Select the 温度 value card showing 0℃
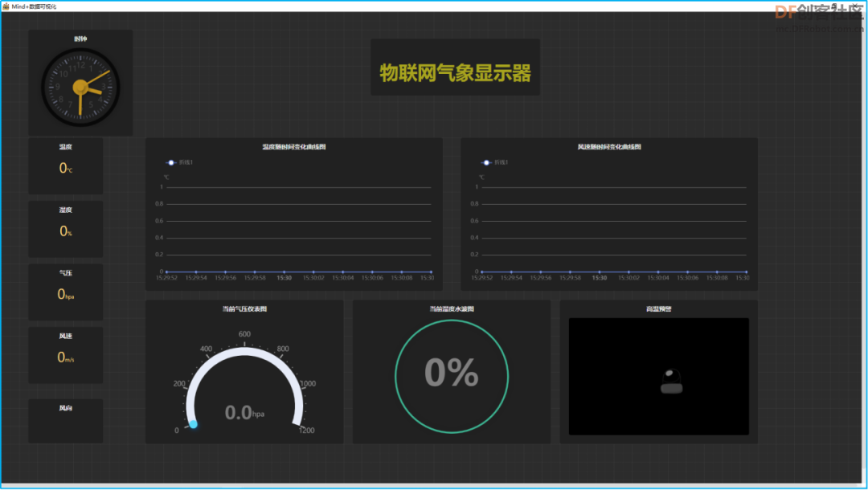The image size is (868, 490). pyautogui.click(x=66, y=166)
